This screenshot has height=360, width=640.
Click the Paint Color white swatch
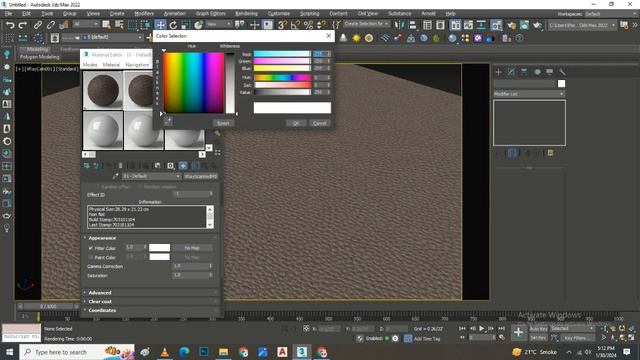pos(160,257)
